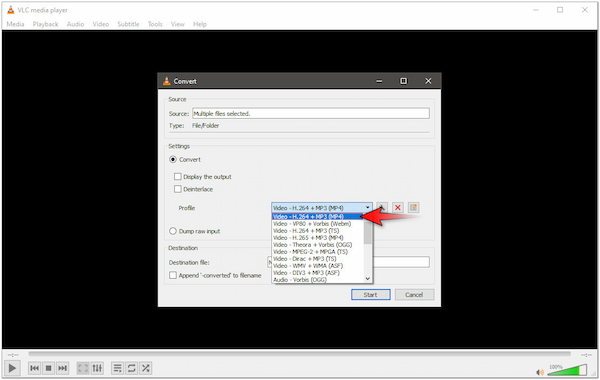Select the Dump raw input option
Screen dimensions: 600x380
173,231
